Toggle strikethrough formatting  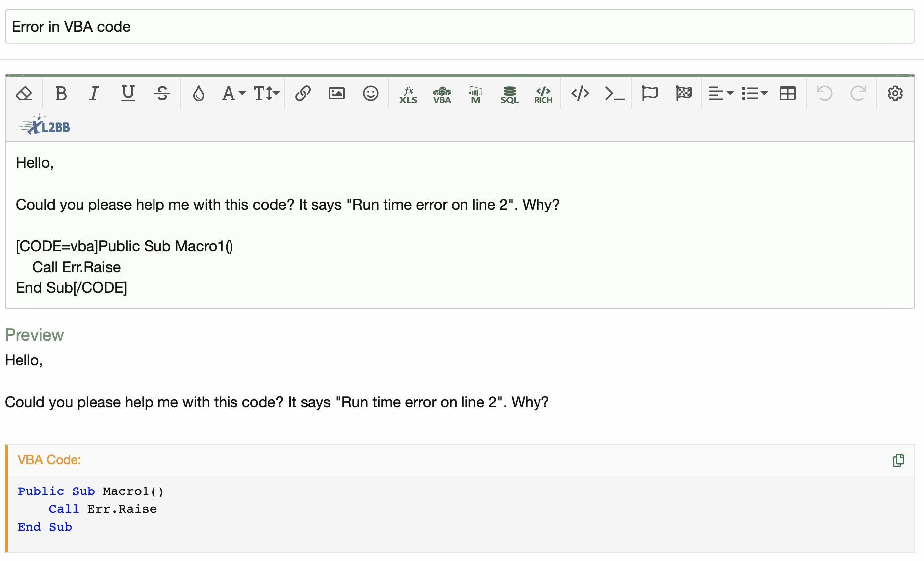[x=162, y=93]
